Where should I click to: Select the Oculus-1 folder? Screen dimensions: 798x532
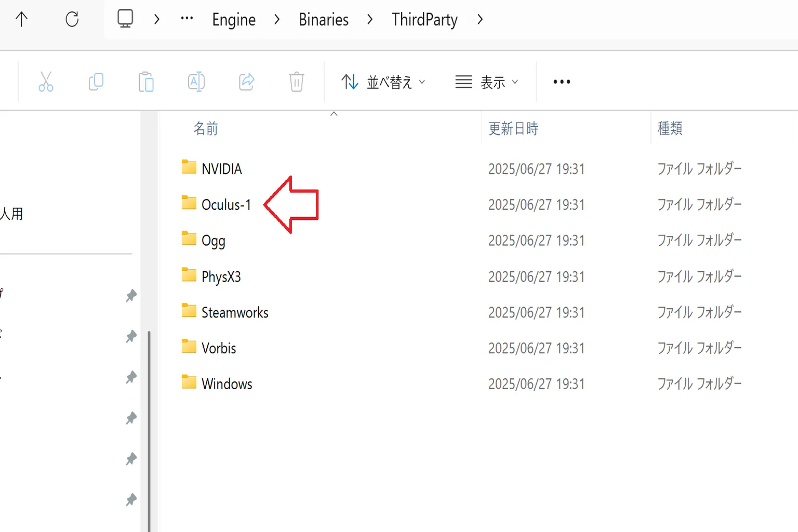pos(227,205)
